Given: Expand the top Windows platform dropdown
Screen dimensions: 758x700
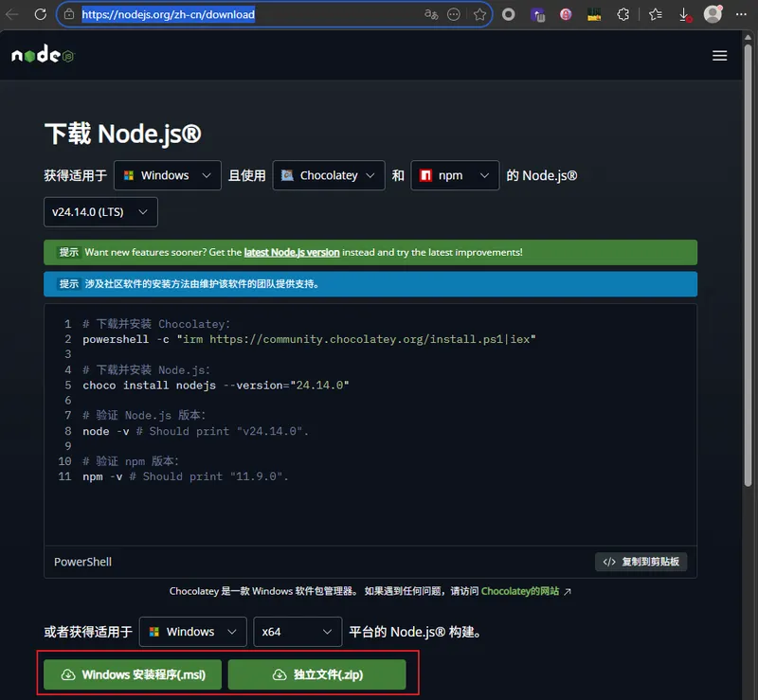Looking at the screenshot, I should click(x=168, y=175).
